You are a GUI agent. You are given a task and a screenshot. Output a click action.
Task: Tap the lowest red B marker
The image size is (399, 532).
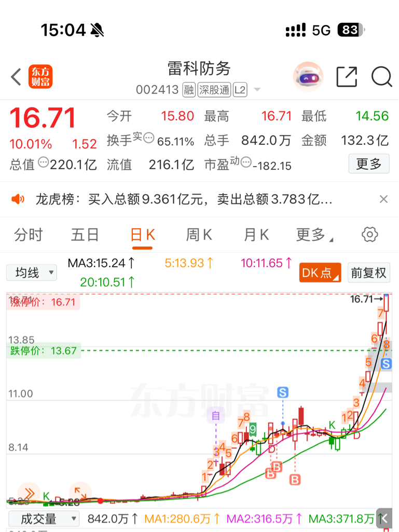pyautogui.click(x=295, y=480)
